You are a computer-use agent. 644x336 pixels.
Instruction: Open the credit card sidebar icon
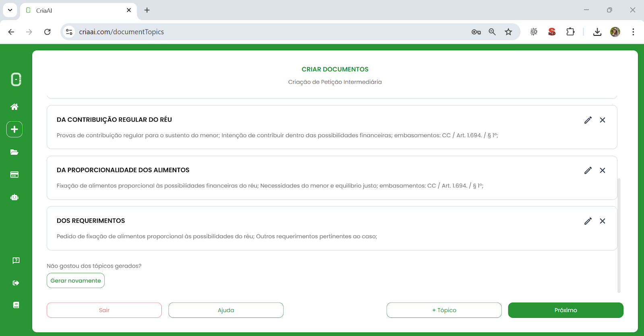click(x=14, y=175)
